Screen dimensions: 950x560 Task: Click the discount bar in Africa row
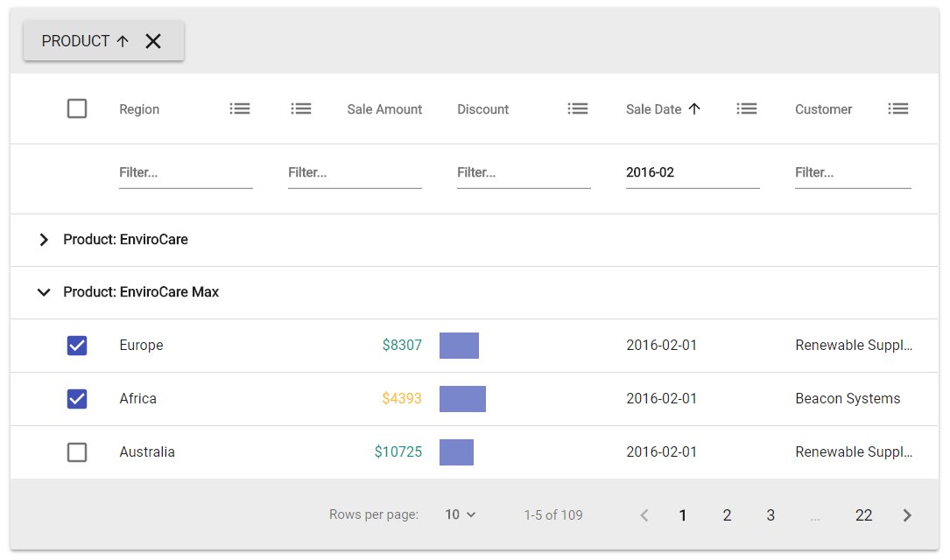pos(463,399)
